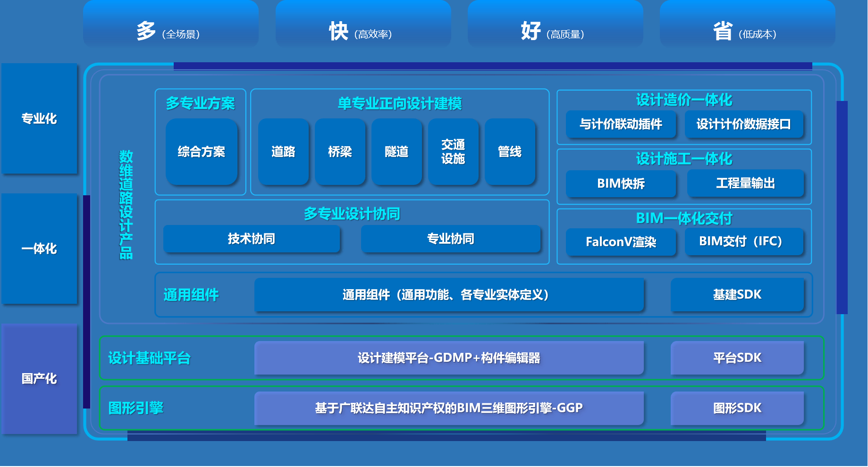Toggle 技术协同 collaboration
868x467 pixels.
[251, 239]
